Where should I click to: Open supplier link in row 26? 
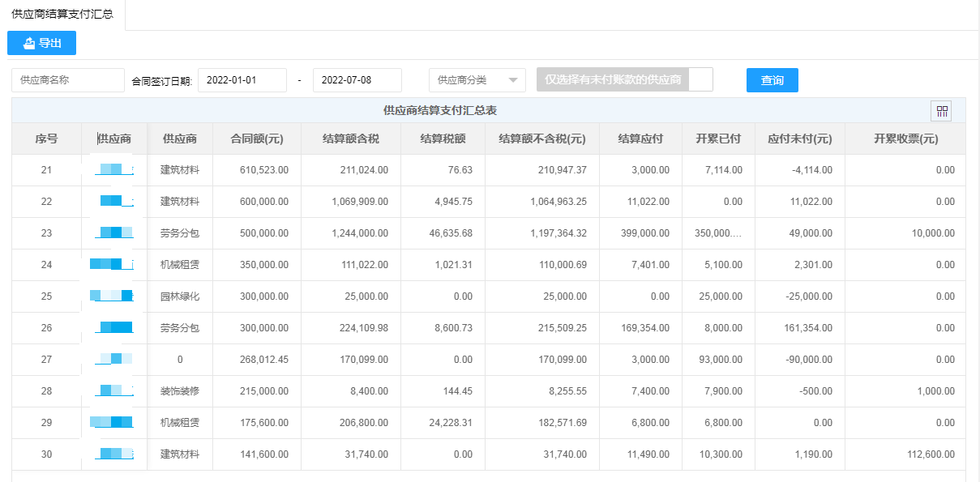pos(114,328)
